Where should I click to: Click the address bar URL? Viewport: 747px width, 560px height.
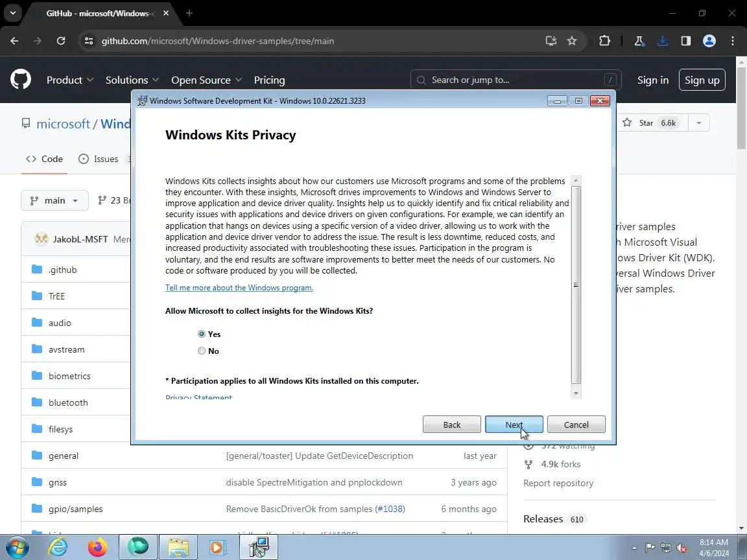pyautogui.click(x=218, y=41)
